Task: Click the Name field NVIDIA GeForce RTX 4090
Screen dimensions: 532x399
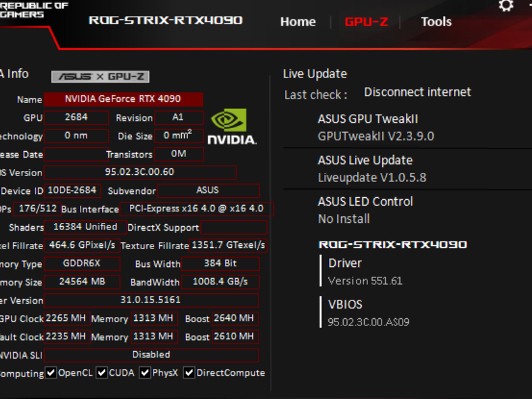Action: (x=123, y=99)
